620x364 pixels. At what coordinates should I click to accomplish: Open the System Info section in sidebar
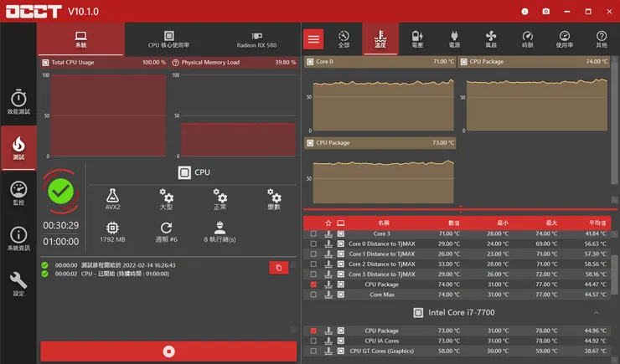(18, 238)
